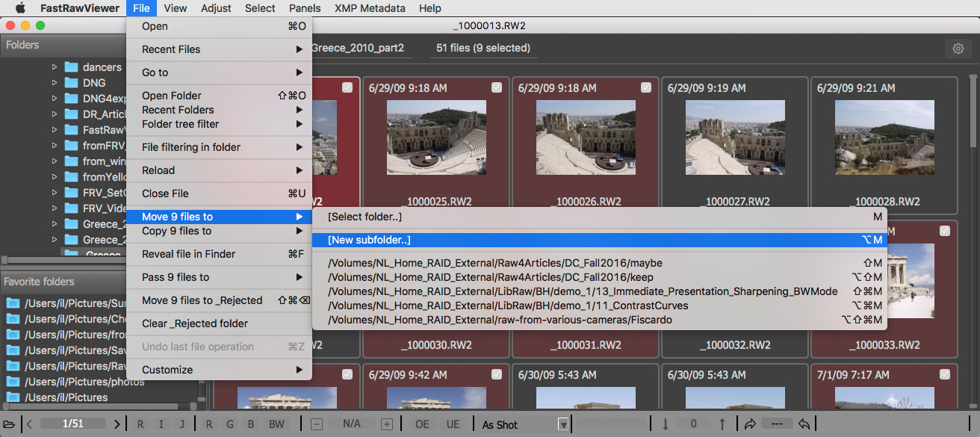Uncheck the selection box on _1000026.RW2
This screenshot has width=980, height=437.
tap(646, 87)
